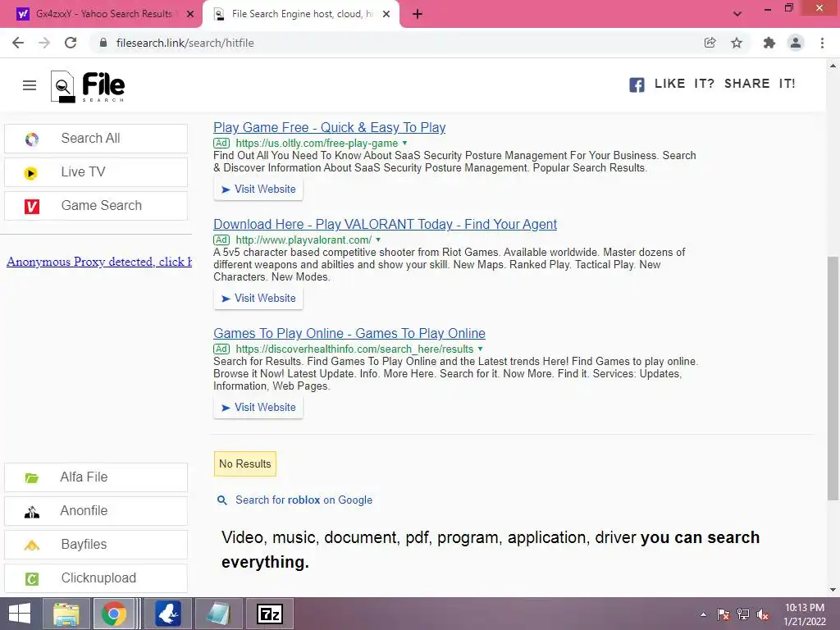Click the taskbar clock and date
The width and height of the screenshot is (840, 630).
805,614
